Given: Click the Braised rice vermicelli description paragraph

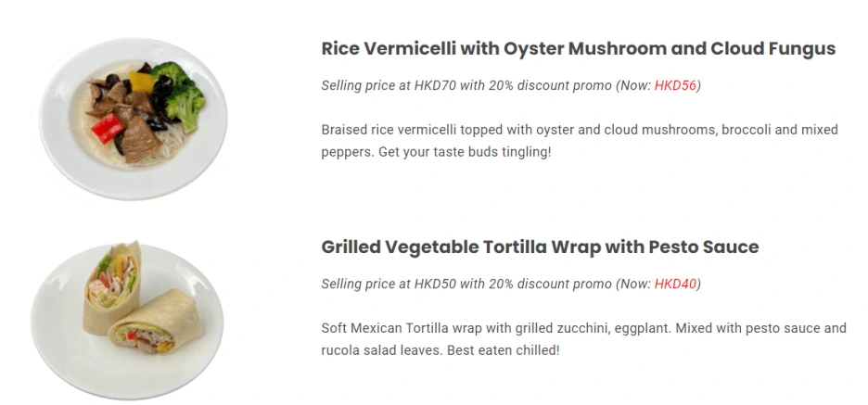Looking at the screenshot, I should click(x=580, y=141).
